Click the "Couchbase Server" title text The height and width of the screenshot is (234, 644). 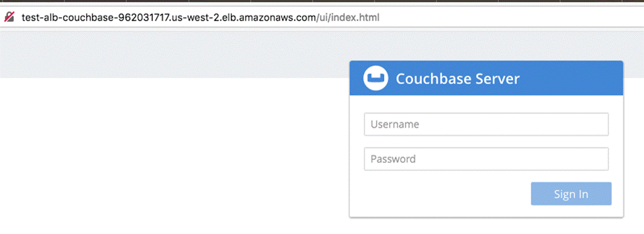(457, 79)
